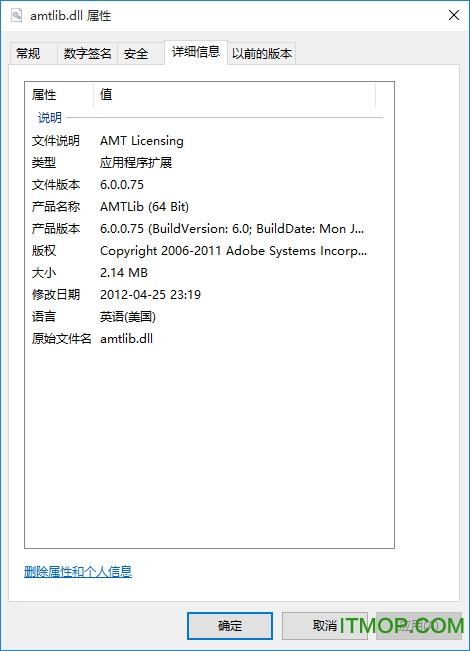Click the date value 2012-04-25 23:19
This screenshot has height=651, width=470.
coord(150,295)
